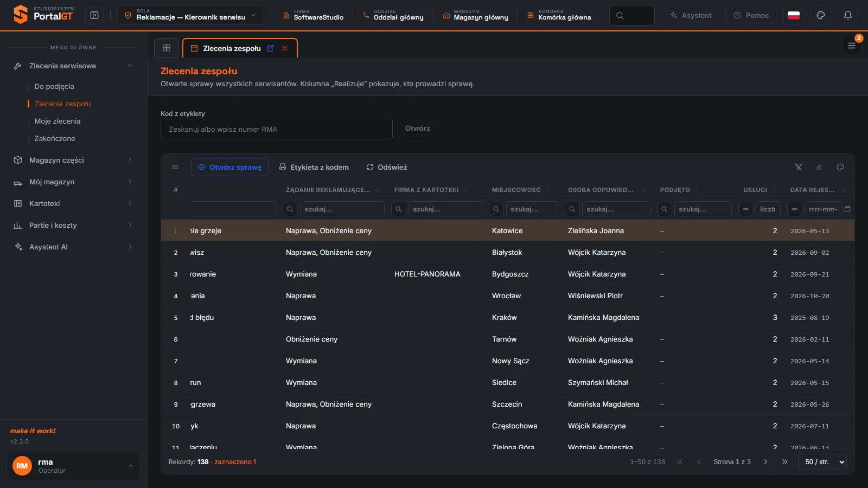Expand the Kartoteki menu

(73, 203)
